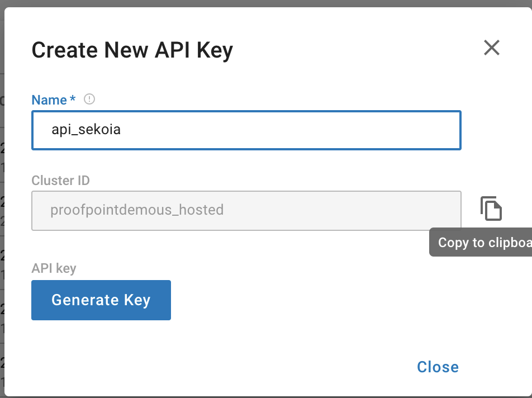Focus the Name input field
The height and width of the screenshot is (398, 532).
click(246, 130)
